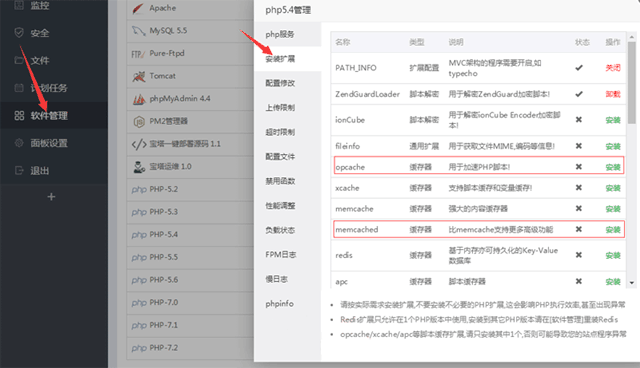The width and height of the screenshot is (640, 368).
Task: Click the php icon for PHP-7.2
Action: point(139,348)
